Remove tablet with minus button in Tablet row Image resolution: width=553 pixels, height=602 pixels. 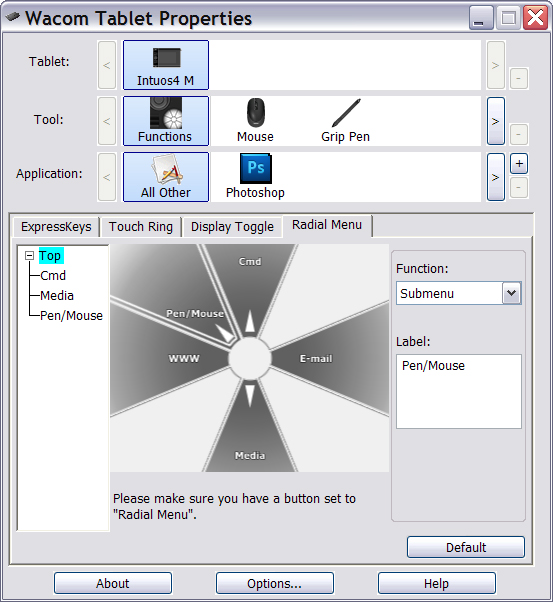click(x=519, y=78)
